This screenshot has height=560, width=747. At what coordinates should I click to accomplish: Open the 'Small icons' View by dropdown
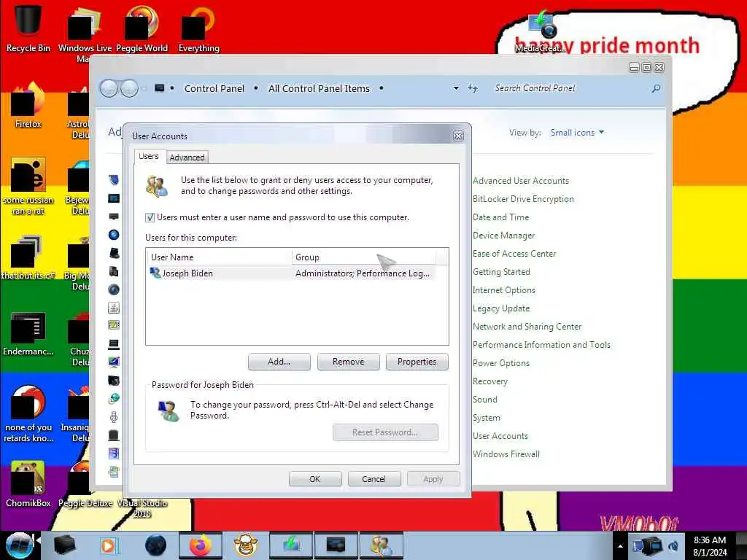tap(577, 133)
